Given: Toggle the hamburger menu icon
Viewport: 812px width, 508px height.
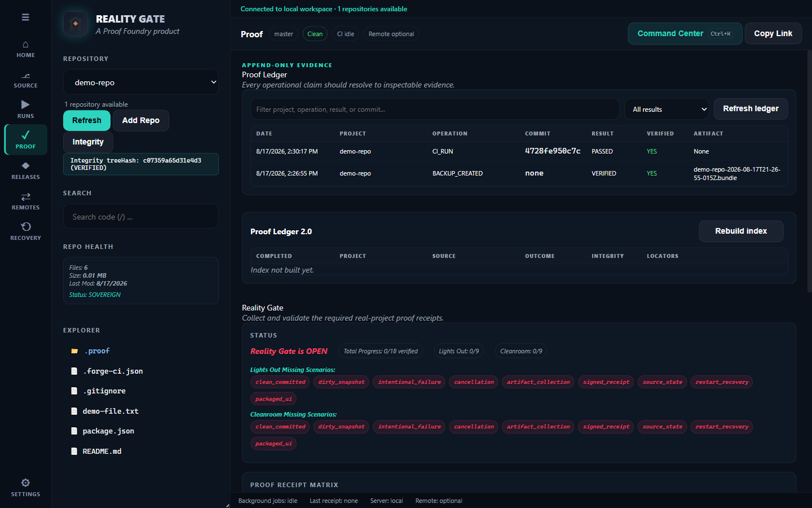Looking at the screenshot, I should [x=25, y=17].
